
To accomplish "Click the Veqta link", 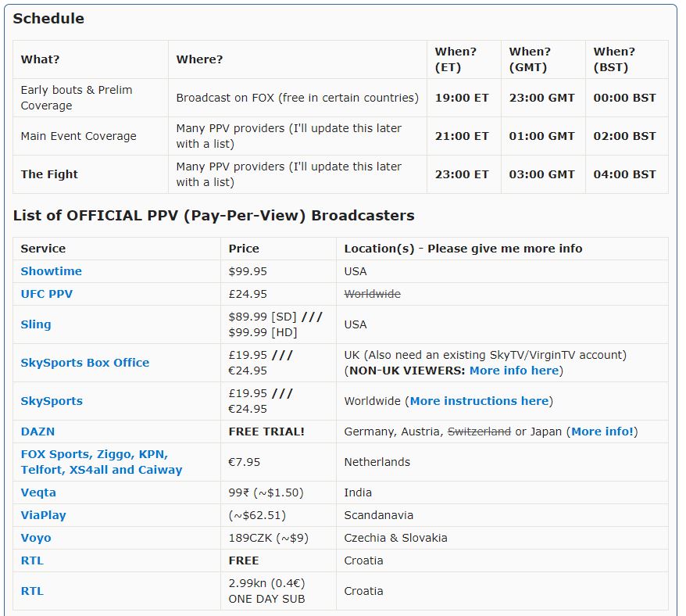I will click(38, 492).
